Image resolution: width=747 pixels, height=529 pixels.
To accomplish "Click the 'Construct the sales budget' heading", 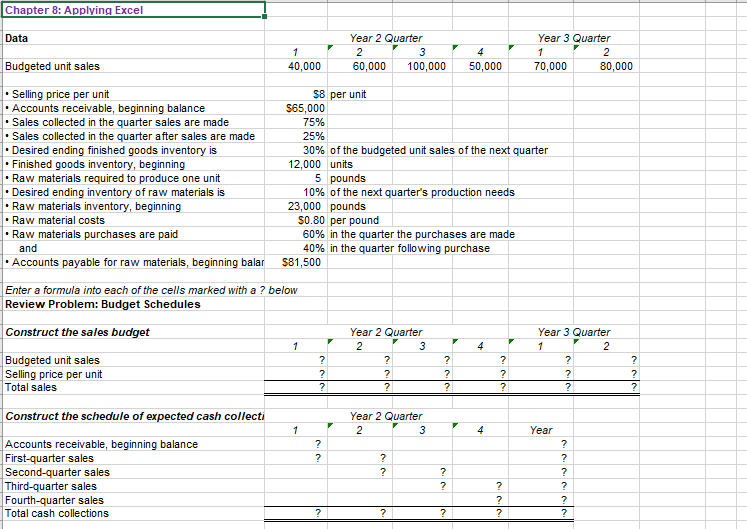I will tap(77, 332).
